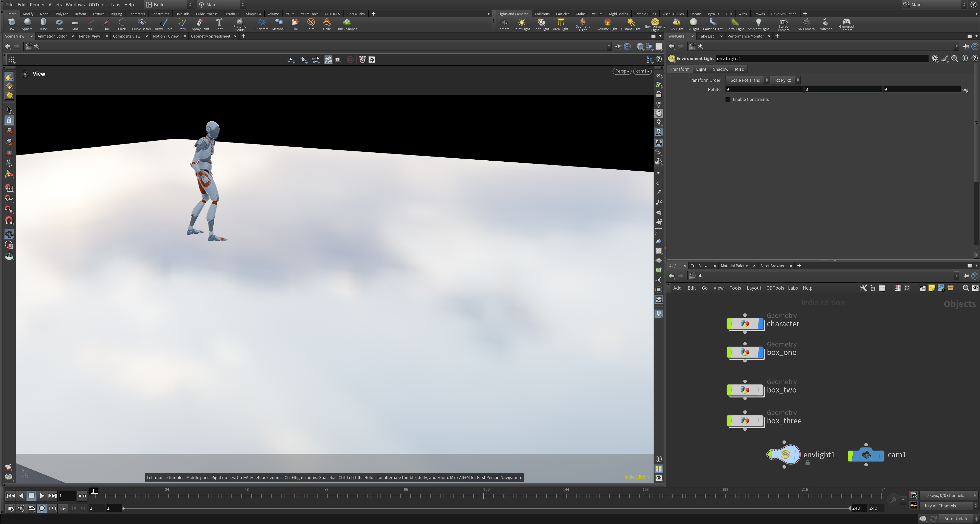This screenshot has width=980, height=524.
Task: Switch to the Shadow parameter tab
Action: [720, 69]
